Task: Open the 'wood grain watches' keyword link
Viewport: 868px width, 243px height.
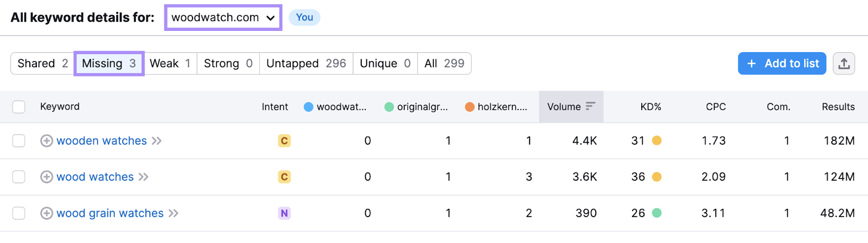Action: (110, 213)
